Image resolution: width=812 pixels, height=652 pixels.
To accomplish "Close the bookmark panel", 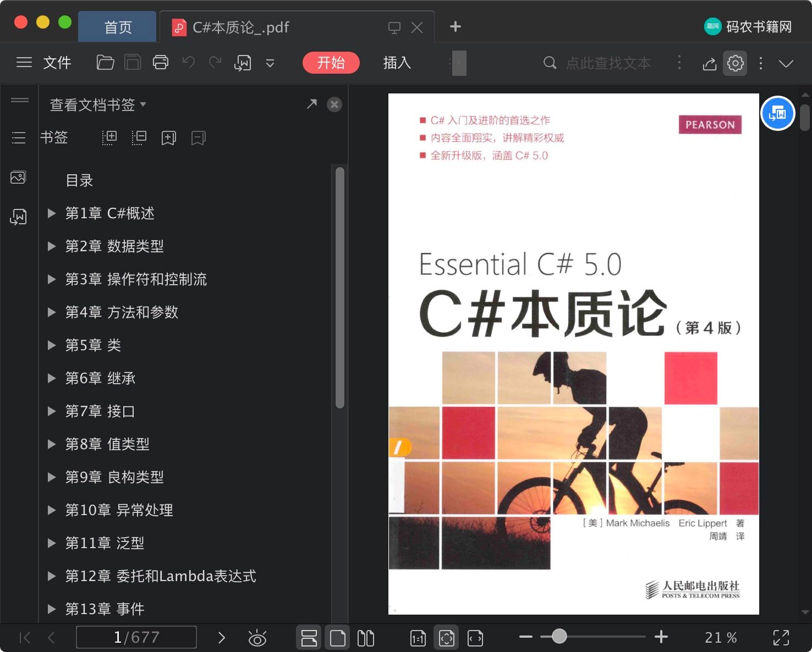I will click(x=334, y=104).
